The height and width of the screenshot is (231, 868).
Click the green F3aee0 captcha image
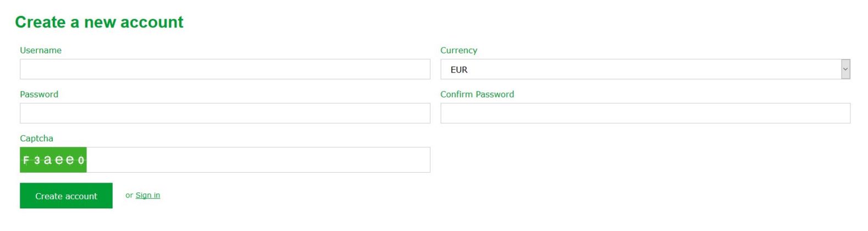(x=53, y=160)
